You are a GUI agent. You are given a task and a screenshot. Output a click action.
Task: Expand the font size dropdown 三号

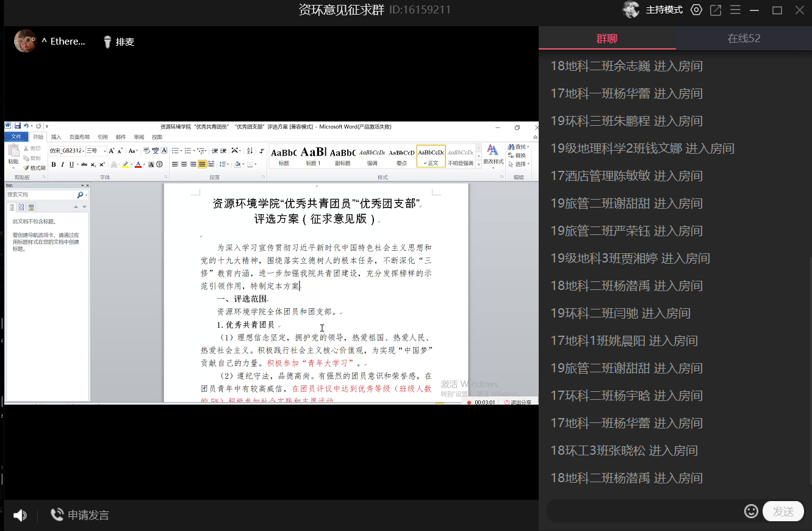(x=104, y=151)
